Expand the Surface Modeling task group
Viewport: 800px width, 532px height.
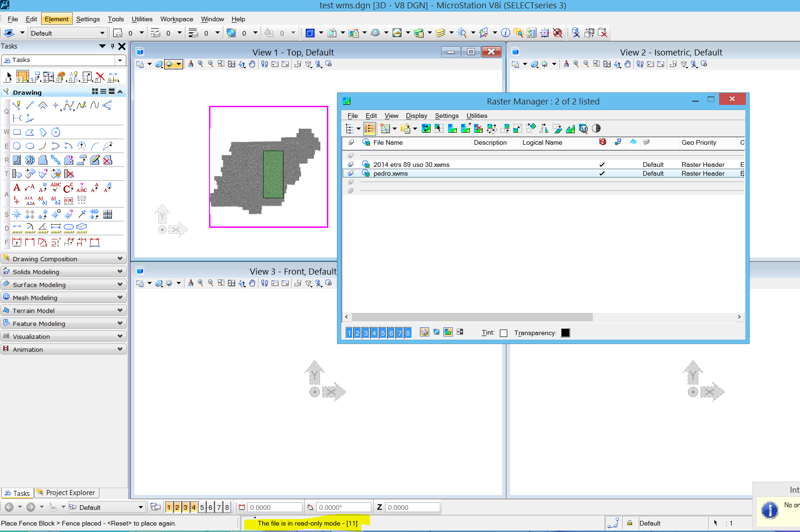tap(64, 285)
